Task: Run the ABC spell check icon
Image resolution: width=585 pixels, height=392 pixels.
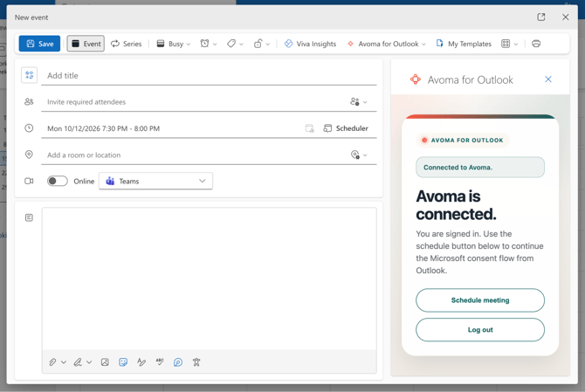Action: coord(160,362)
